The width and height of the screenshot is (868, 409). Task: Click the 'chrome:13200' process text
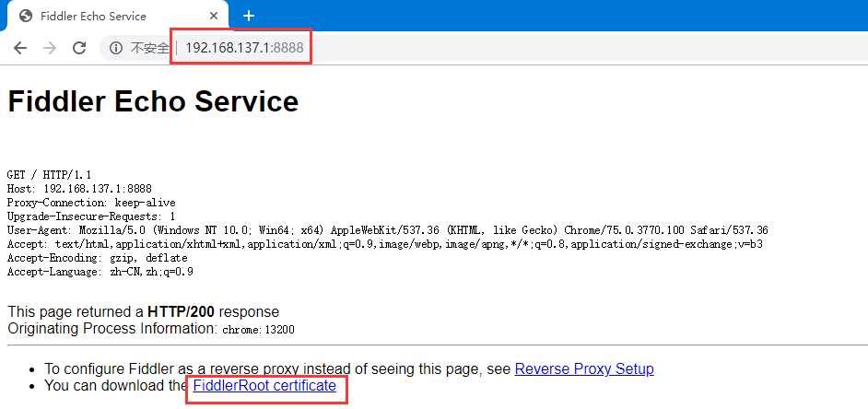259,330
